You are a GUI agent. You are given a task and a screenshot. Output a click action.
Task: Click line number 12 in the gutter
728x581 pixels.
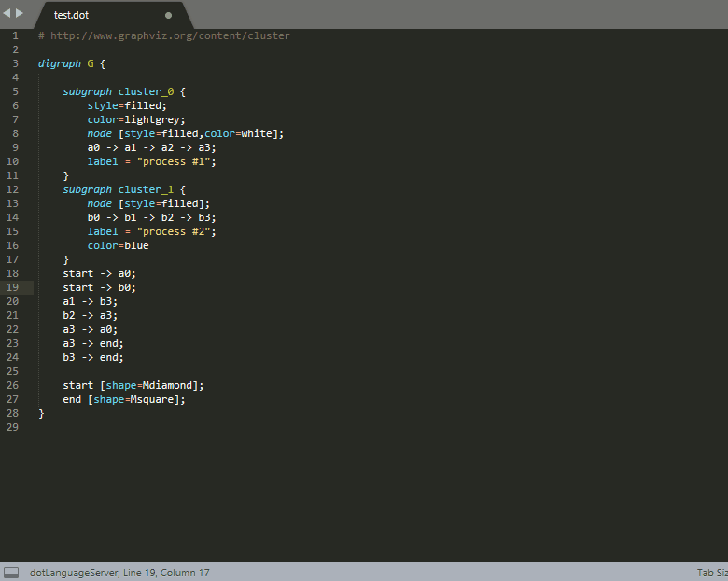pos(13,190)
